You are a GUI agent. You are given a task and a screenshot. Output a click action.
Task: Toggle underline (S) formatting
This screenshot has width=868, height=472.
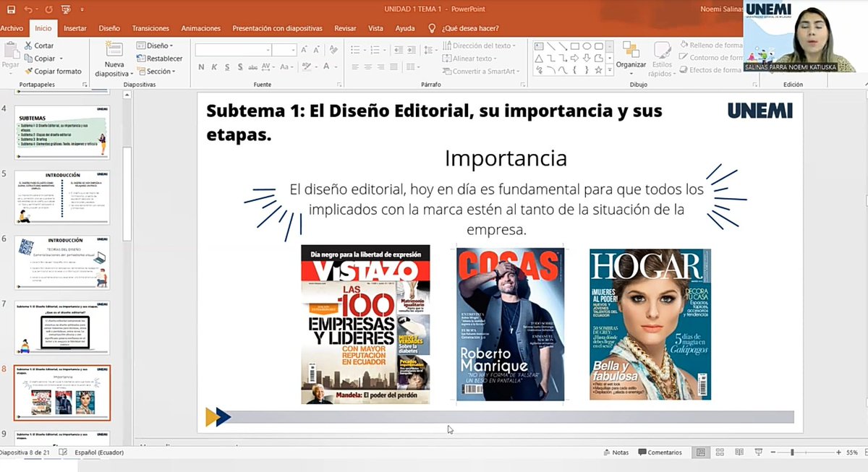click(227, 67)
